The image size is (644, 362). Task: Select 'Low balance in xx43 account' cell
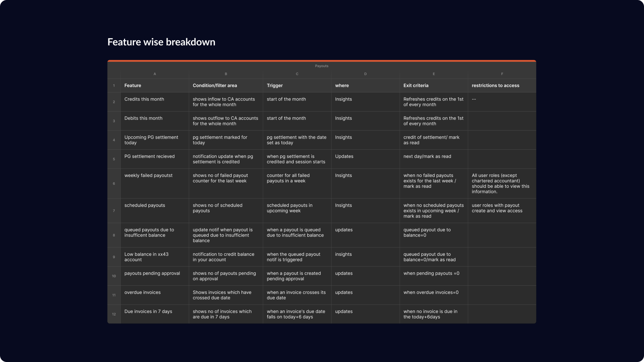coord(155,257)
